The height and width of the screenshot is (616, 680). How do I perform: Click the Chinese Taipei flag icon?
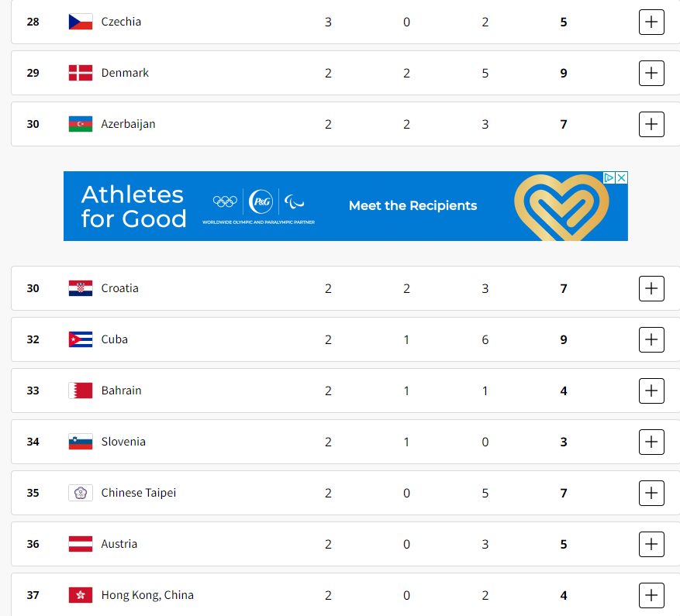point(80,493)
